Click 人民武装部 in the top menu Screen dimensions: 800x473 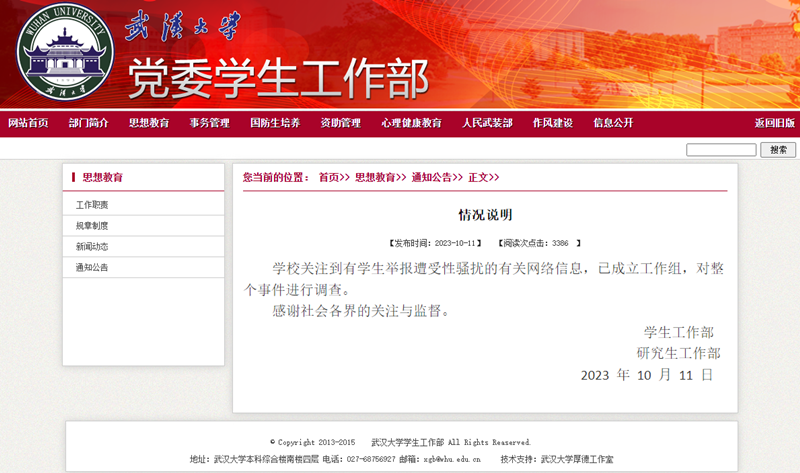(x=487, y=123)
